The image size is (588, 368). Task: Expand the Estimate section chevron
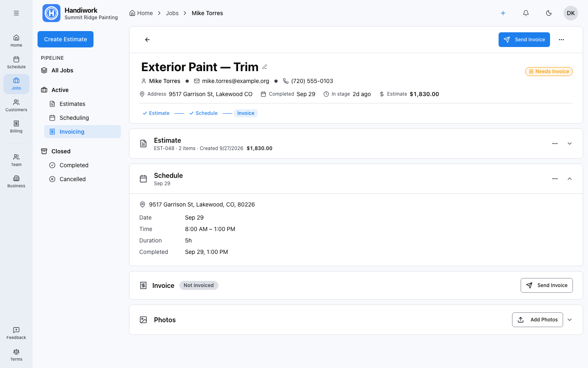[570, 144]
